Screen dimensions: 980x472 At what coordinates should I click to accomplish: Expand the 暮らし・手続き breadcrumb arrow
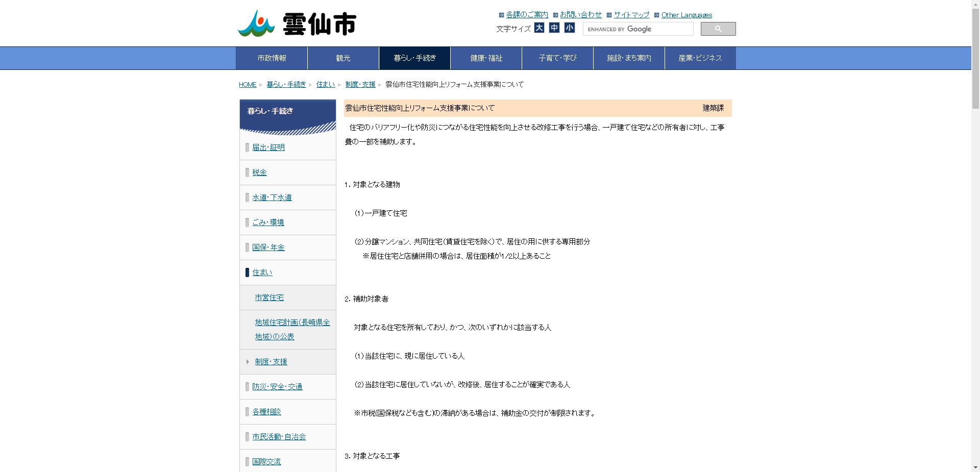pos(310,84)
